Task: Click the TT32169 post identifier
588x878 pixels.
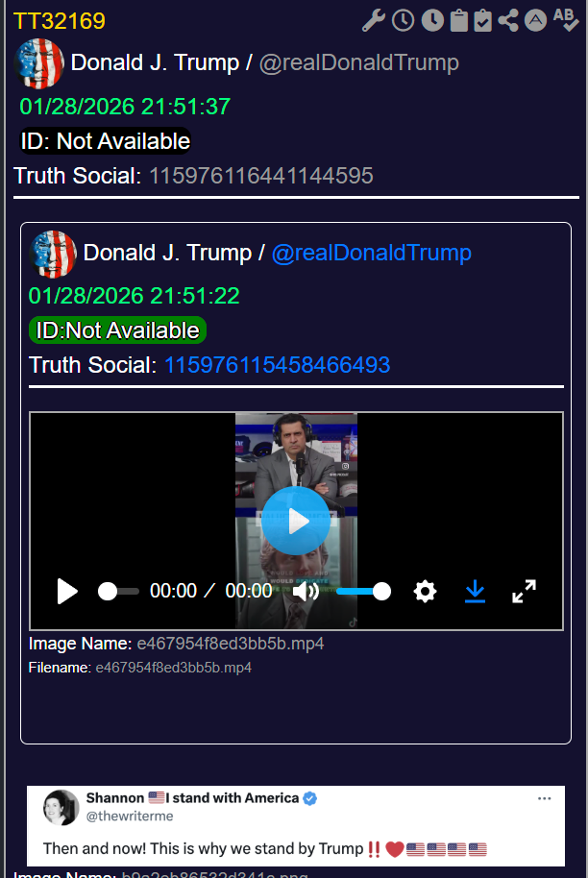Action: [60, 21]
